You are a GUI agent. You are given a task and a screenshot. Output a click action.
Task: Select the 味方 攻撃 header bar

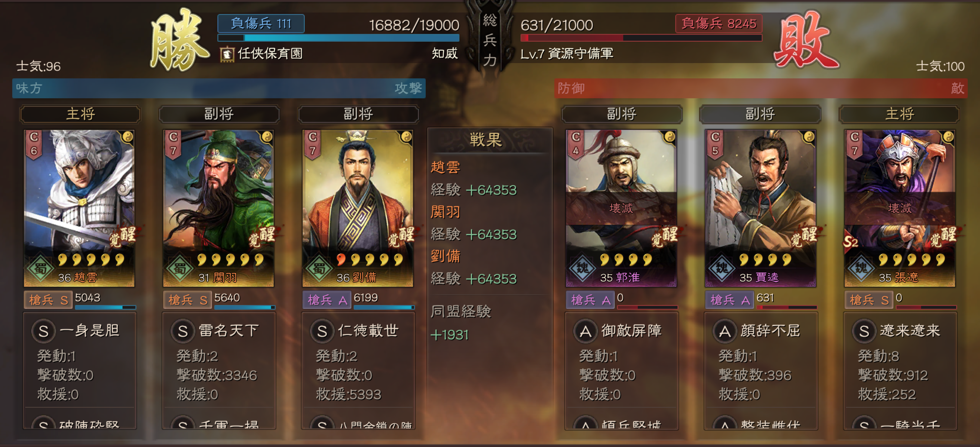[219, 88]
